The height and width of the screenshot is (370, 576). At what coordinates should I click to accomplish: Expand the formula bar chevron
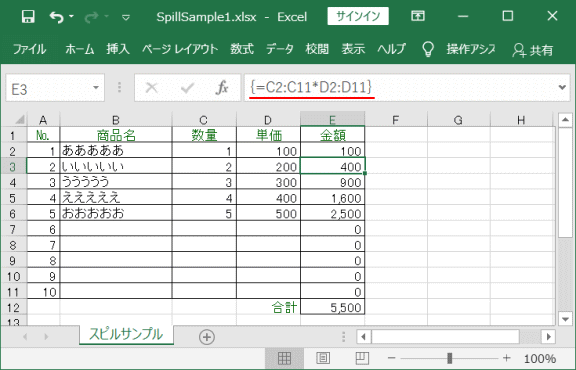pyautogui.click(x=562, y=87)
